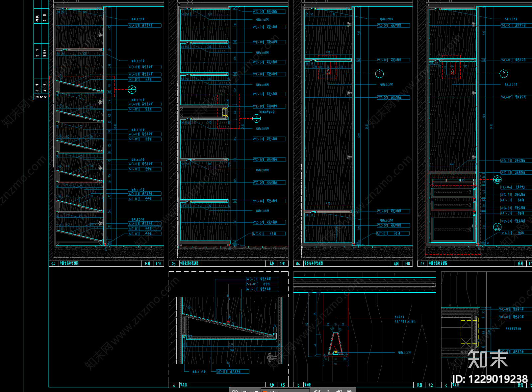Select the "1:10" scale value of drawing 05
The width and height of the screenshot is (532, 392).
coord(283,263)
